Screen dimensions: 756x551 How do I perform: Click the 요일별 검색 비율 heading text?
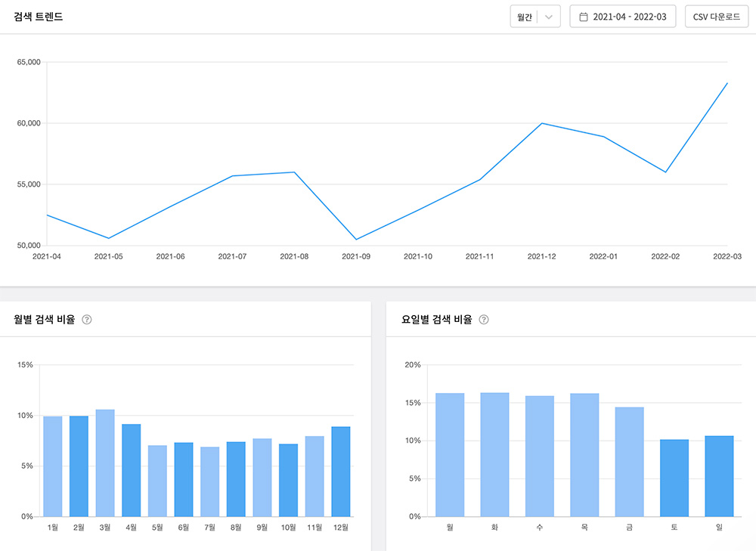[x=437, y=320]
